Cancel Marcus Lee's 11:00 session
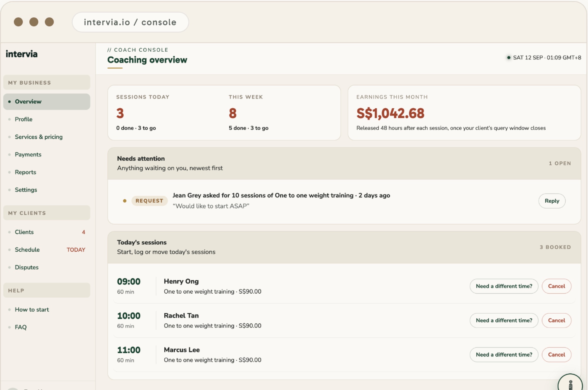 (x=557, y=355)
